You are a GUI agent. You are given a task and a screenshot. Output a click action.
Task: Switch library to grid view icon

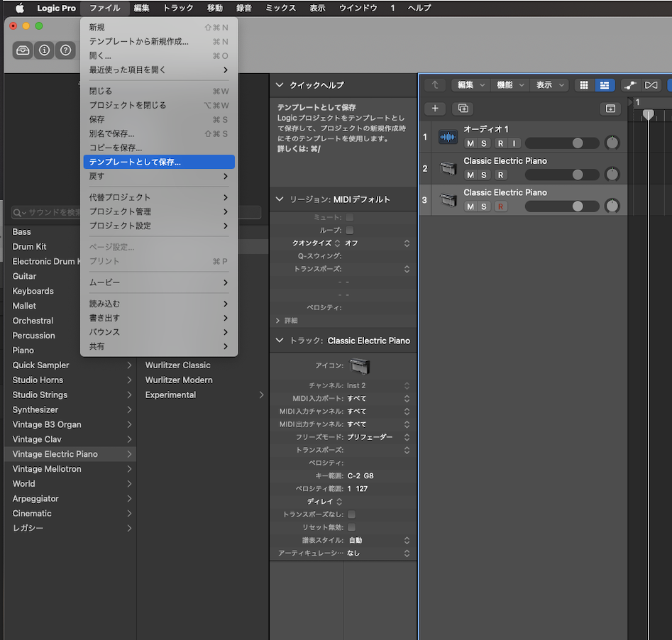coord(584,84)
